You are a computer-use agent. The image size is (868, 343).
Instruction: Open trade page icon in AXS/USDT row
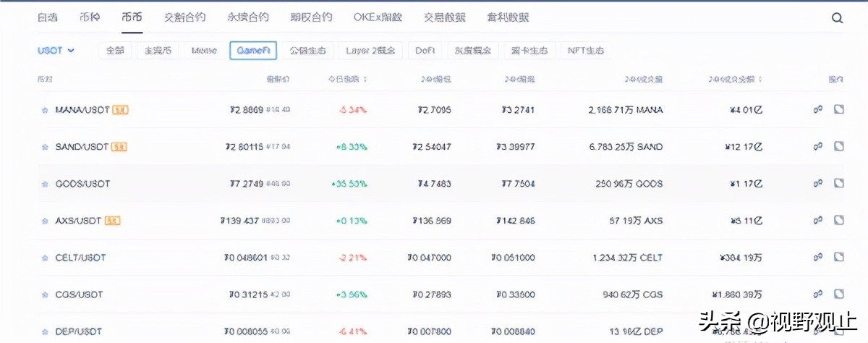pyautogui.click(x=839, y=220)
